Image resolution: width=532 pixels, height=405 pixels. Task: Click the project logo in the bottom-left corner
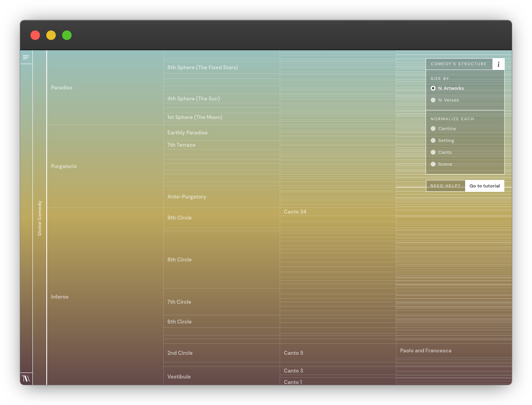point(26,379)
